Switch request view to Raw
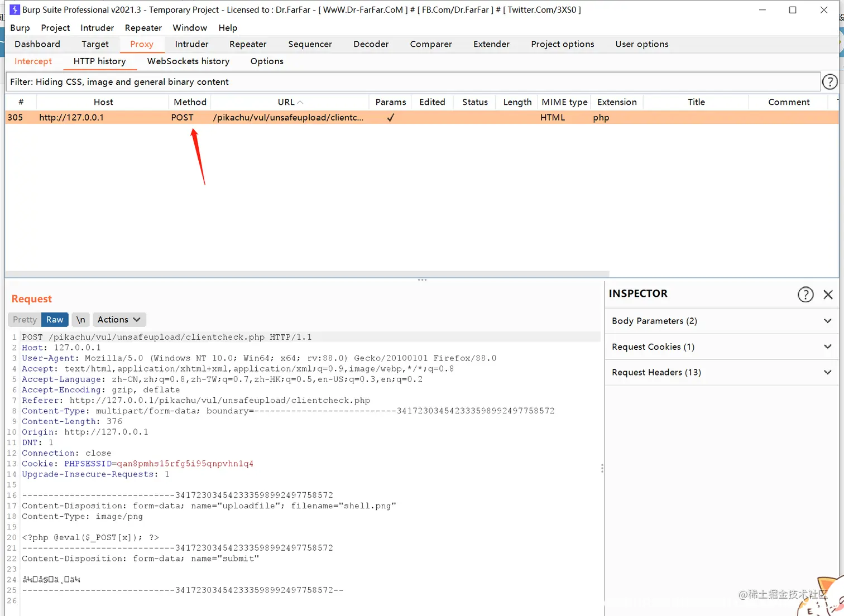Viewport: 844px width, 616px height. click(55, 319)
